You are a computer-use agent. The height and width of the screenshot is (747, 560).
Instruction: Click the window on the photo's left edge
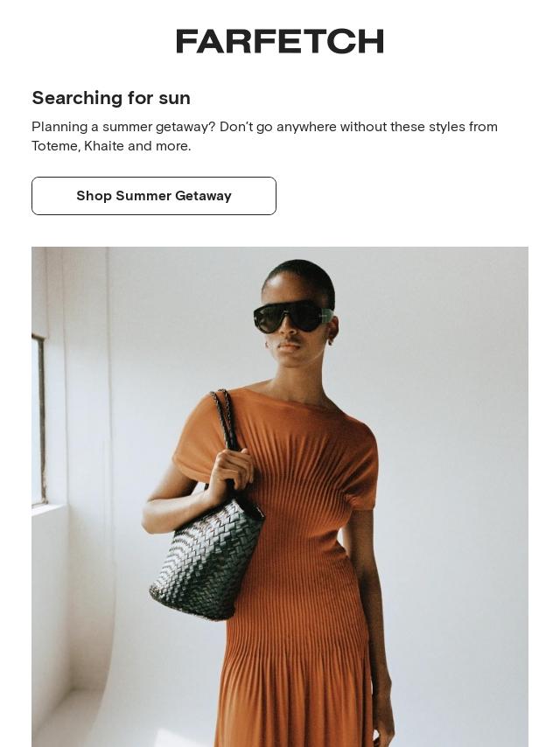tap(38, 419)
